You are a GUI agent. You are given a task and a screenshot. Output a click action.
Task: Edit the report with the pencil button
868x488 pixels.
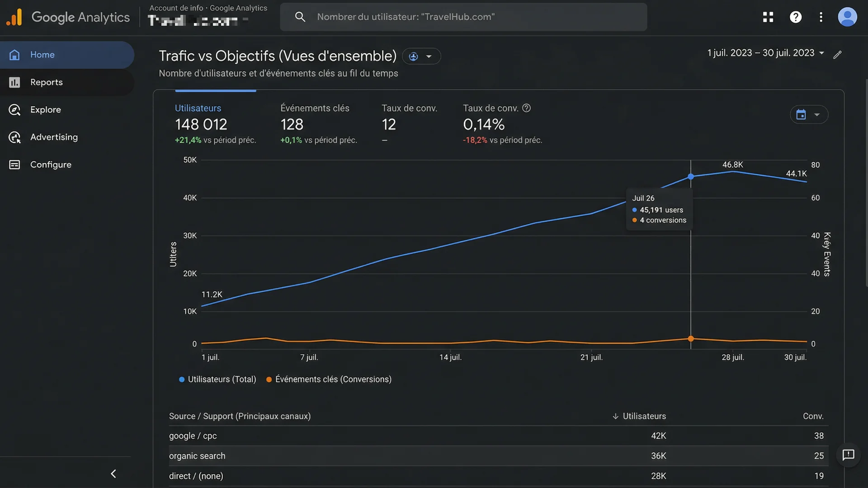[x=838, y=54]
